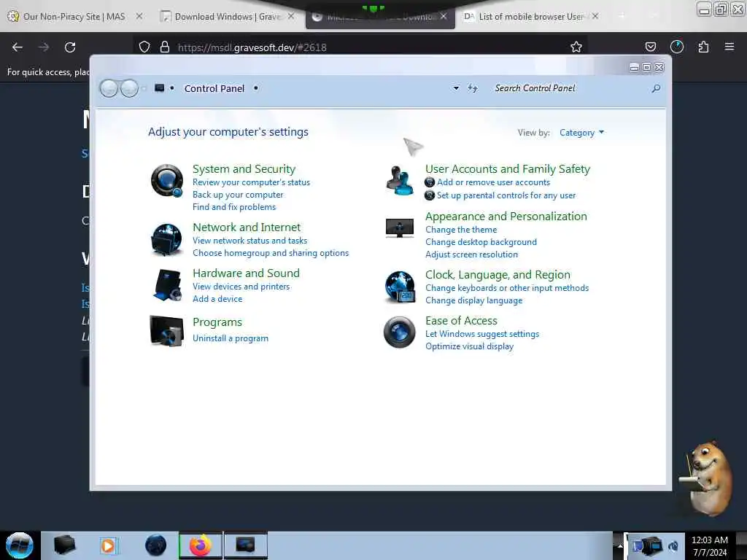Click Adjust screen resolution link
This screenshot has width=747, height=560.
tap(472, 254)
